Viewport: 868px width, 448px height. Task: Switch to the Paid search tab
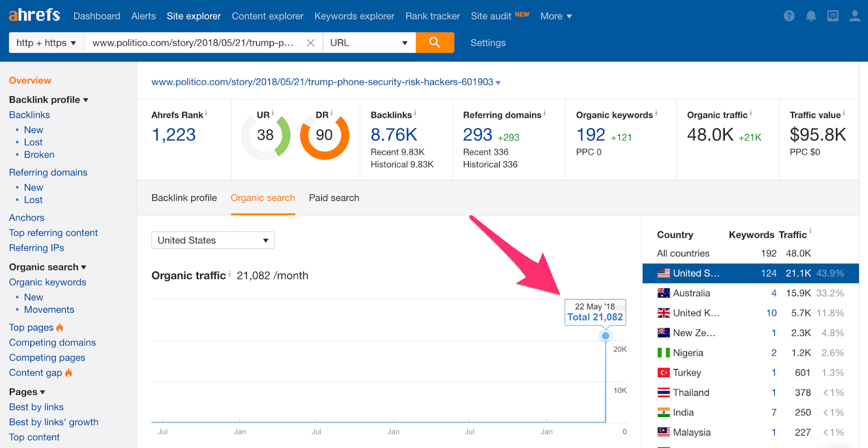click(334, 198)
